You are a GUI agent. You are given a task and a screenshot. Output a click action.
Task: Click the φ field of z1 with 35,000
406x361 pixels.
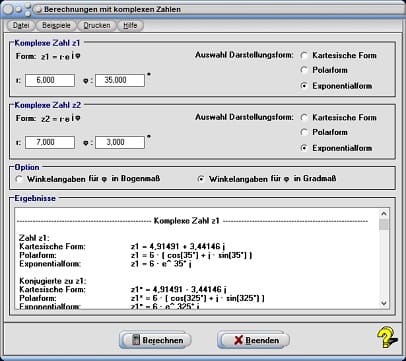click(120, 80)
